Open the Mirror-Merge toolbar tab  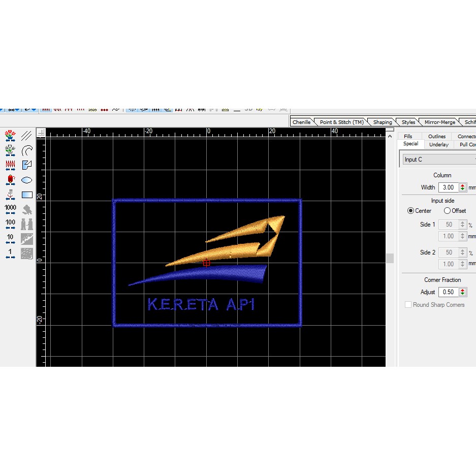coord(439,122)
